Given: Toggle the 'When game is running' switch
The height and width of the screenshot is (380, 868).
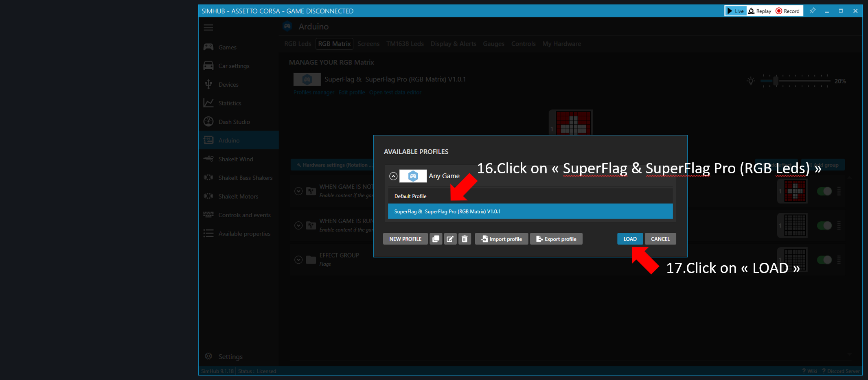Looking at the screenshot, I should (824, 225).
